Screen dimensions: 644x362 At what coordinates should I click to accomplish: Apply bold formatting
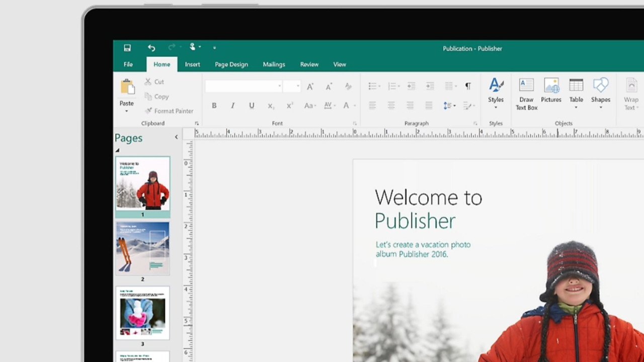(x=214, y=106)
